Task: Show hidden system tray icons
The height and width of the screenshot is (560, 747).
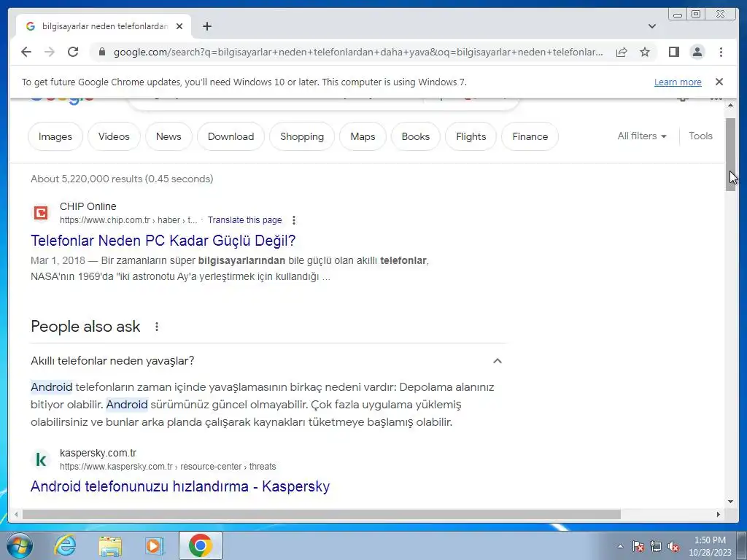Action: (620, 546)
